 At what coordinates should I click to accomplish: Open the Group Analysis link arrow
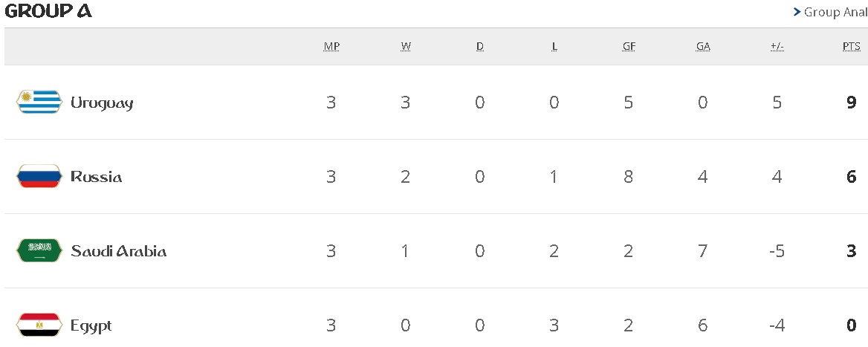tap(797, 12)
